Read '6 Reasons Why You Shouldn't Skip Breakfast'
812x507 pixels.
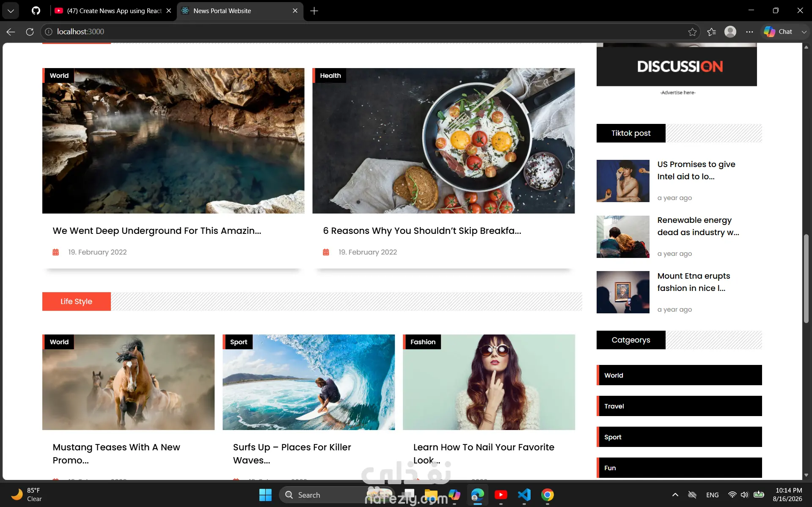422,231
